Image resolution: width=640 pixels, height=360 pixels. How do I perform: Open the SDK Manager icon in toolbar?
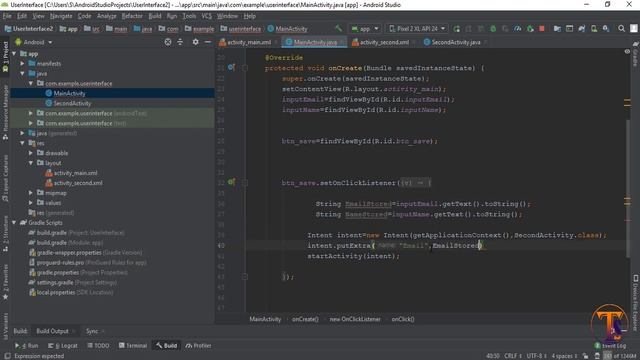point(606,29)
